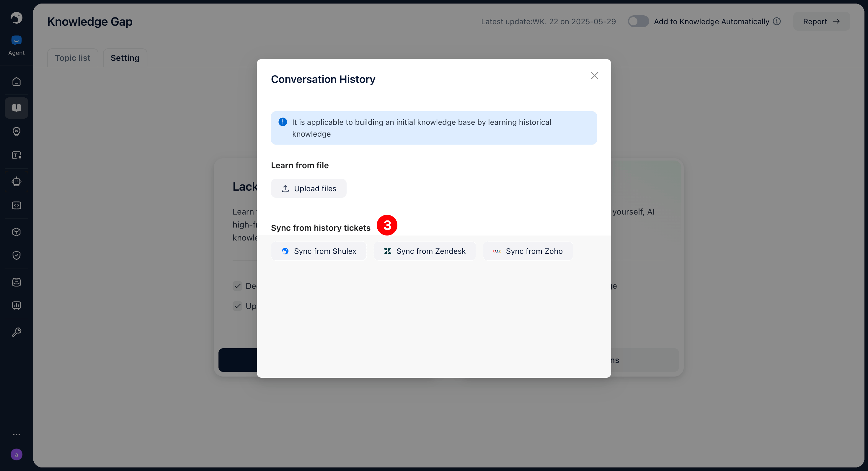Switch to the Topic list tab

[72, 58]
